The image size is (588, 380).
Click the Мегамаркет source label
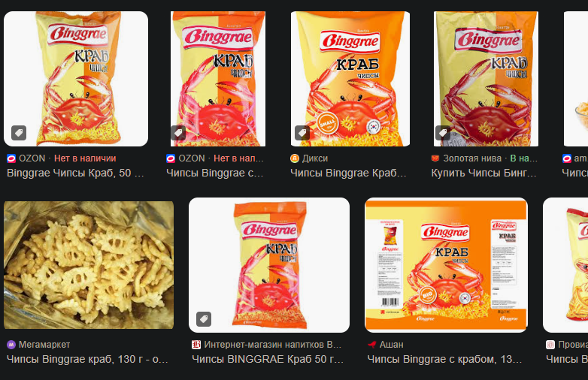44,345
